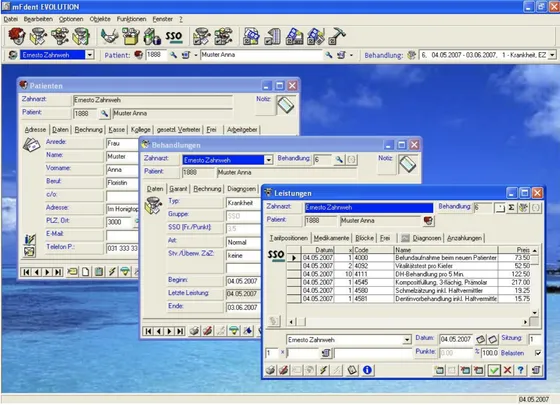Open the Bearbeiten menu
This screenshot has width=560, height=405.
tap(38, 19)
